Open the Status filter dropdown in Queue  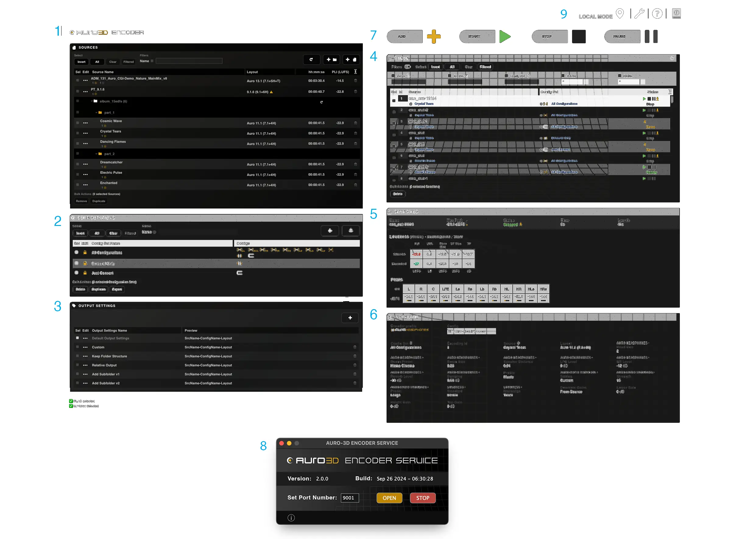tap(631, 81)
